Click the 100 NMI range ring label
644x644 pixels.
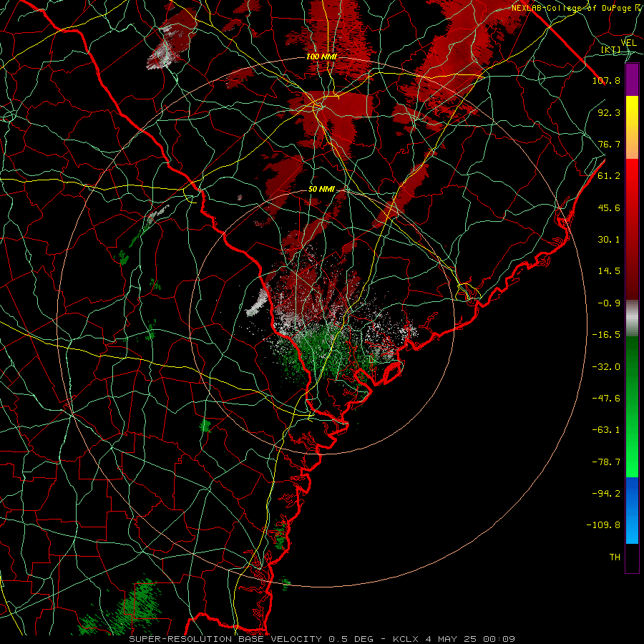pos(321,57)
